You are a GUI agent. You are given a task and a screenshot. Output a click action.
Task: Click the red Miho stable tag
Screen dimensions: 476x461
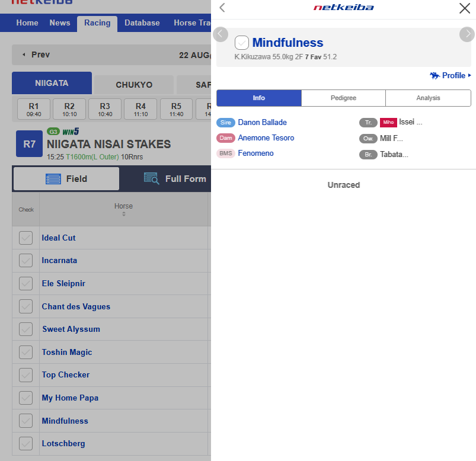(x=388, y=122)
